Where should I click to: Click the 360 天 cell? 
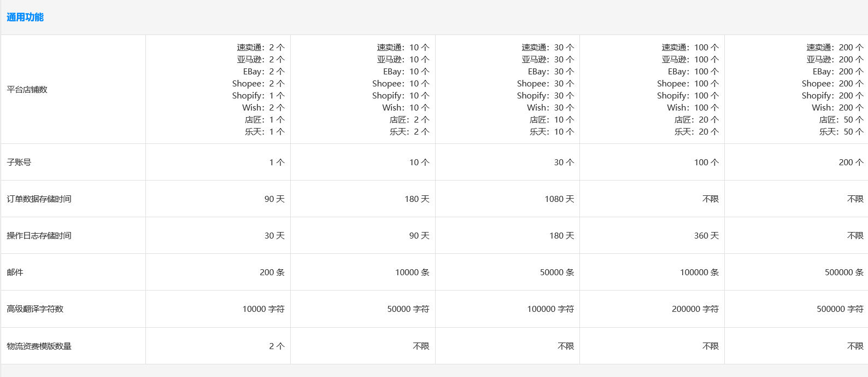click(707, 235)
